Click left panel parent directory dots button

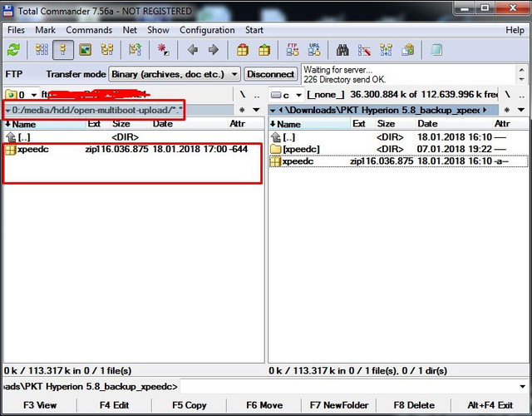tap(257, 95)
